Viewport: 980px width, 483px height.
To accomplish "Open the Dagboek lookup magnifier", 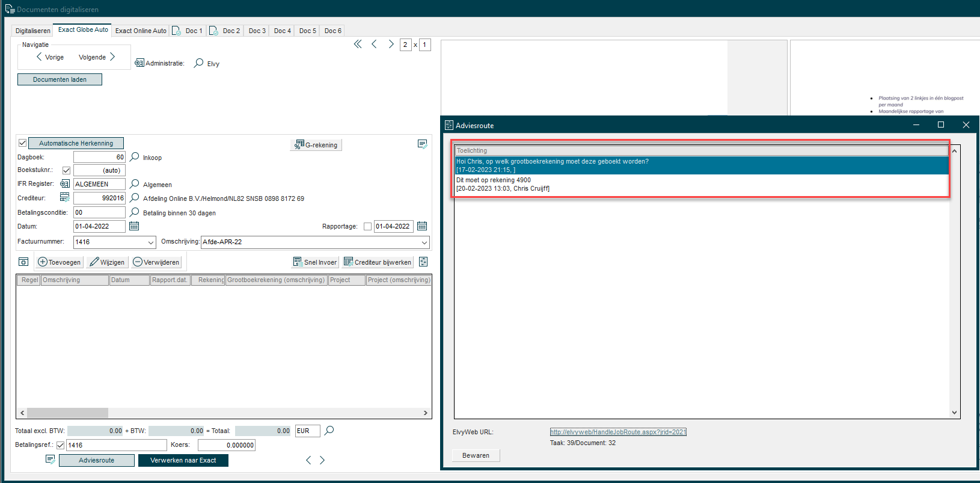I will (x=135, y=157).
